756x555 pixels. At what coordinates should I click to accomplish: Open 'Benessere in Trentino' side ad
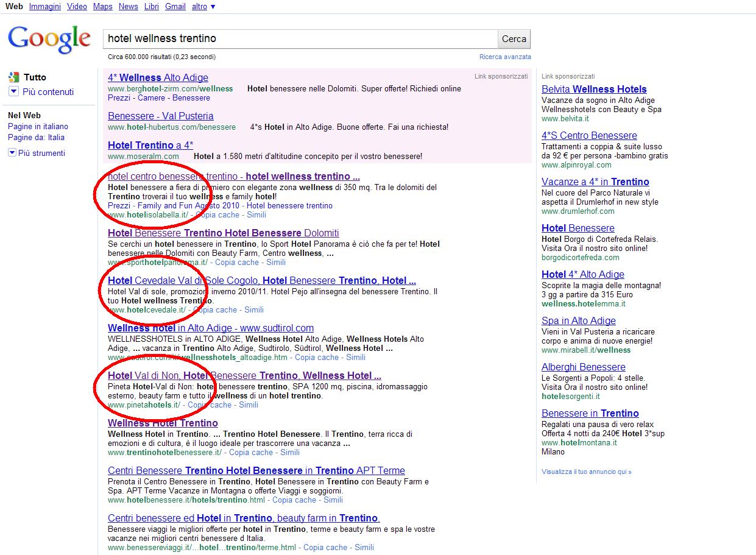click(x=590, y=413)
